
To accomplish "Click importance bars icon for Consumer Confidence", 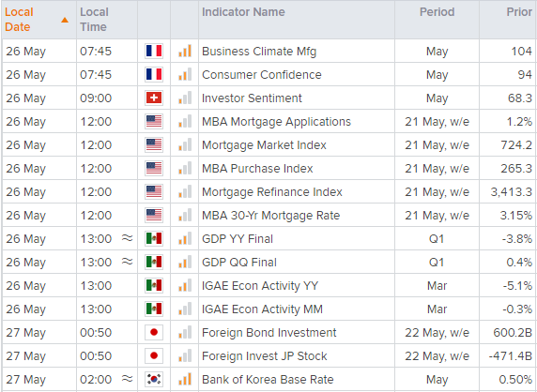I will (x=185, y=75).
